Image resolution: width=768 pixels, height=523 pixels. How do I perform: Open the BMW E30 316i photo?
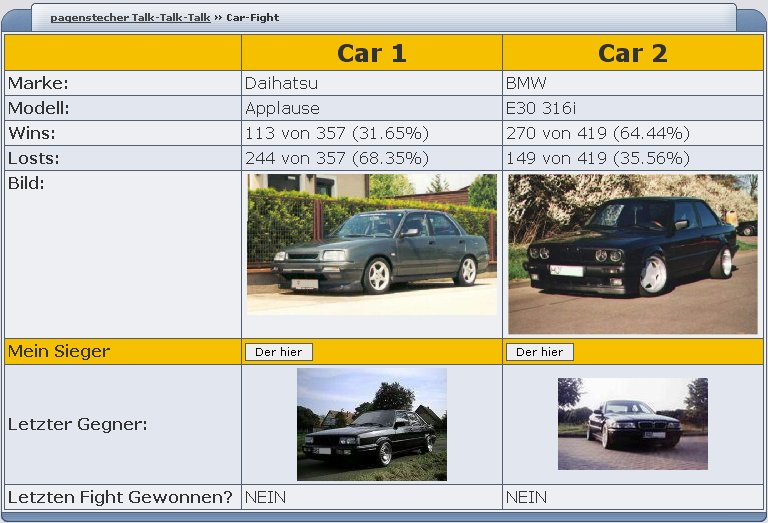(633, 254)
